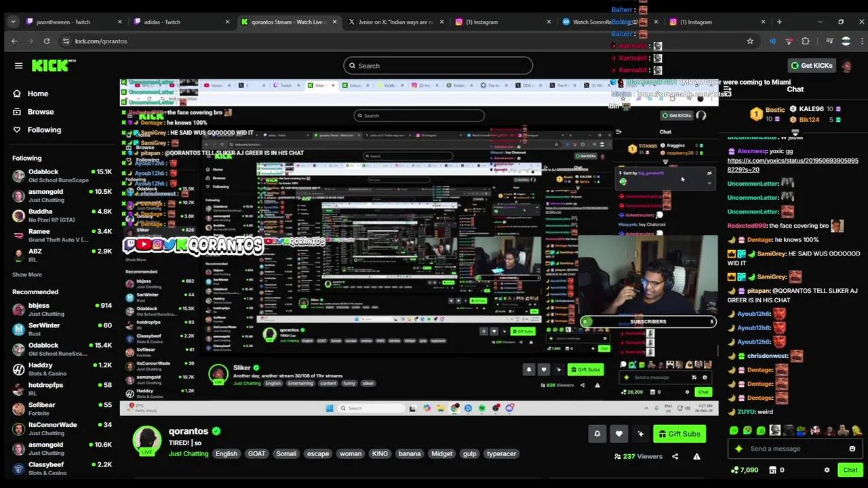Open browser extensions puzzle icon
The height and width of the screenshot is (488, 868).
[x=806, y=41]
